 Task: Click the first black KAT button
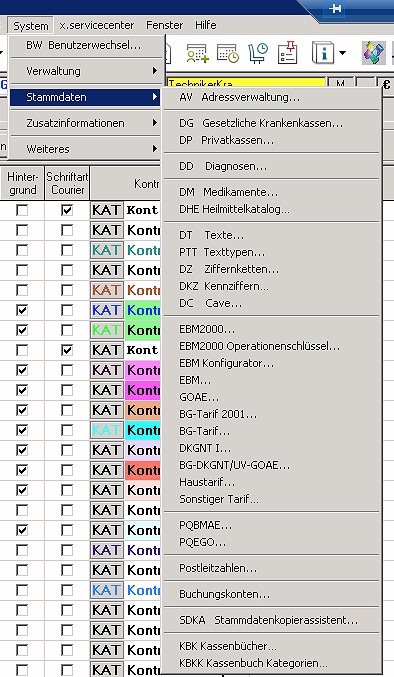107,210
